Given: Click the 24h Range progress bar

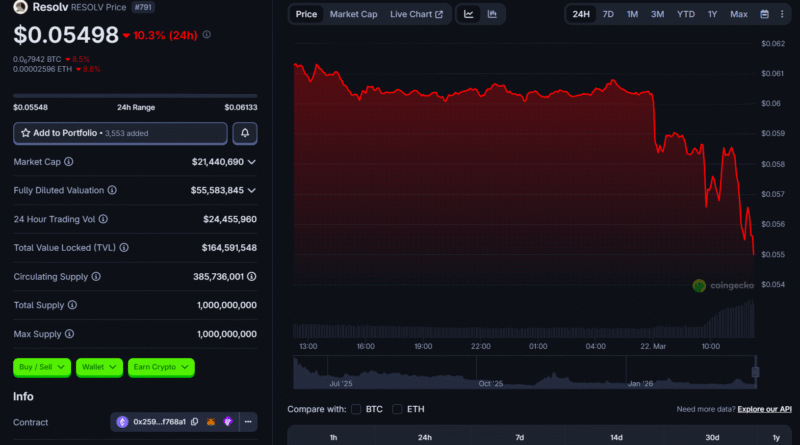Looking at the screenshot, I should tap(135, 95).
